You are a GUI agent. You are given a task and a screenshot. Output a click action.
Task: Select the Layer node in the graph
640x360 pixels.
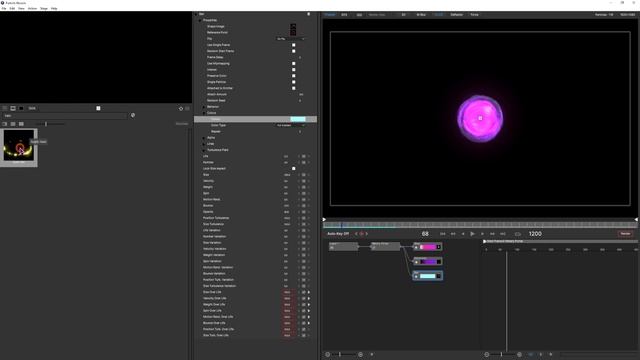click(x=343, y=246)
